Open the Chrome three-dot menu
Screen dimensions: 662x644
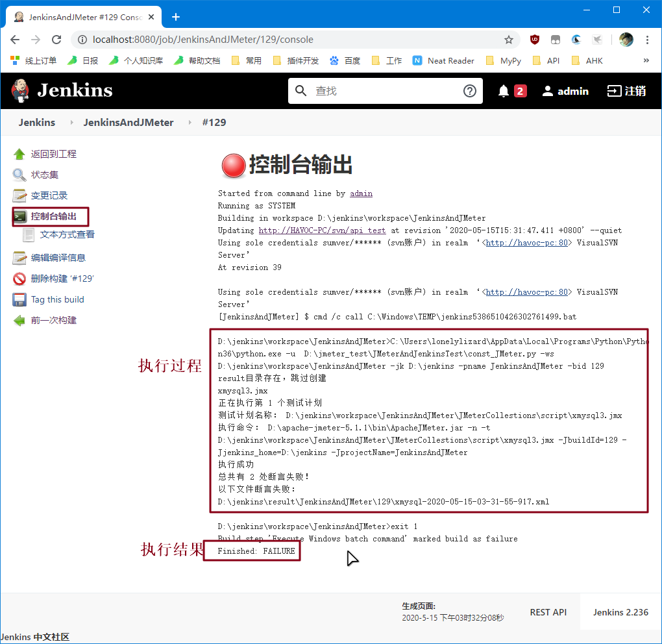coord(647,40)
